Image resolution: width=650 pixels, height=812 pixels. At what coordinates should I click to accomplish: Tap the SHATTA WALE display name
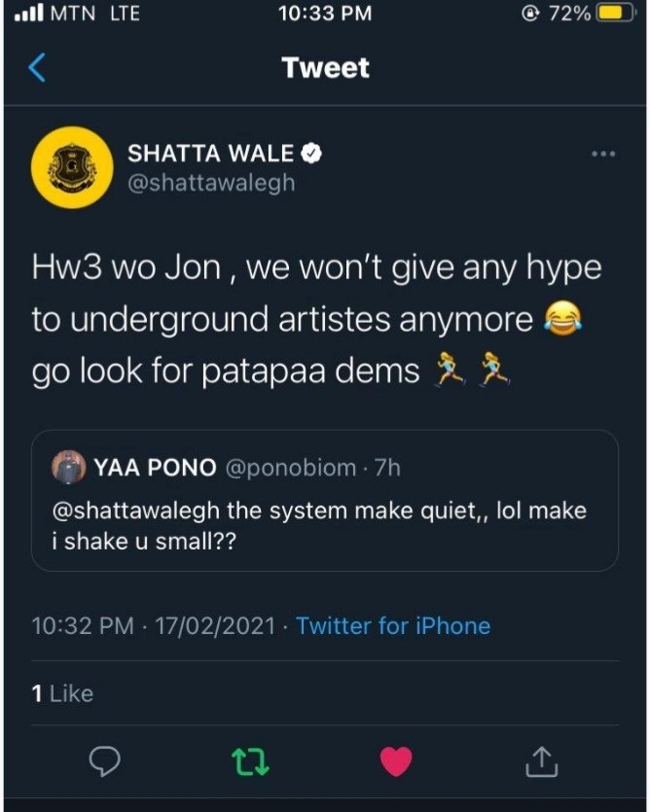click(210, 153)
